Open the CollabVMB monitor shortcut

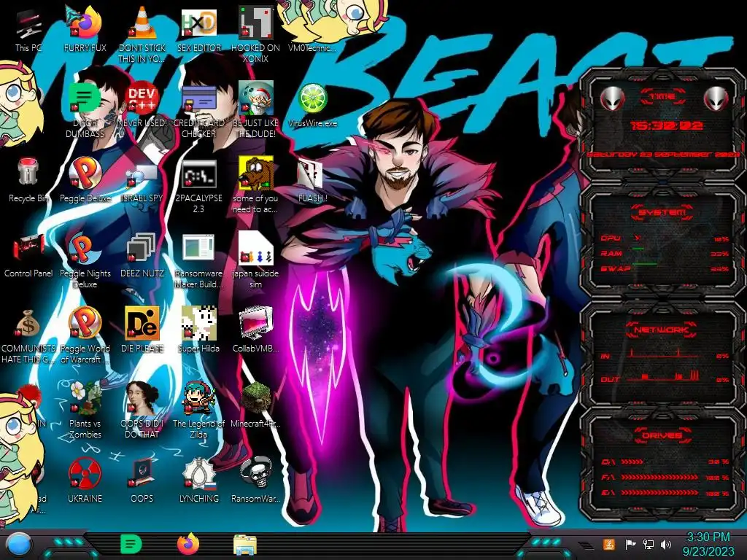[255, 330]
